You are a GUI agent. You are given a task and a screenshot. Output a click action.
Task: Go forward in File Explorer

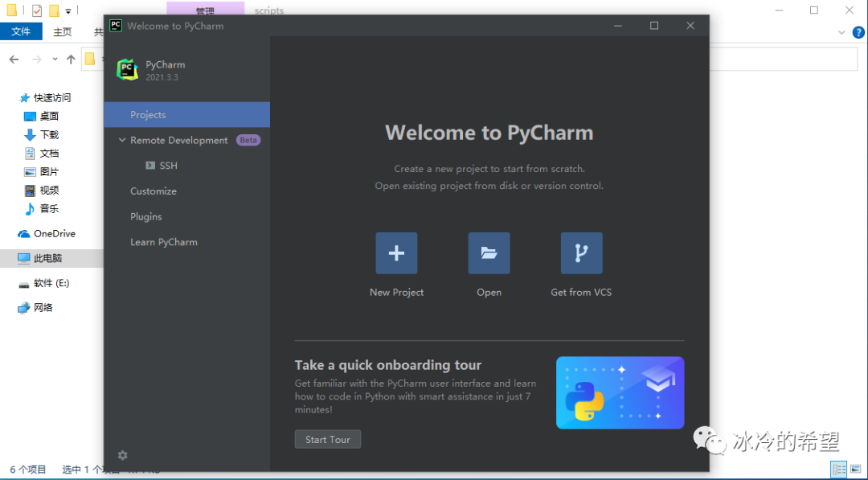(x=36, y=59)
